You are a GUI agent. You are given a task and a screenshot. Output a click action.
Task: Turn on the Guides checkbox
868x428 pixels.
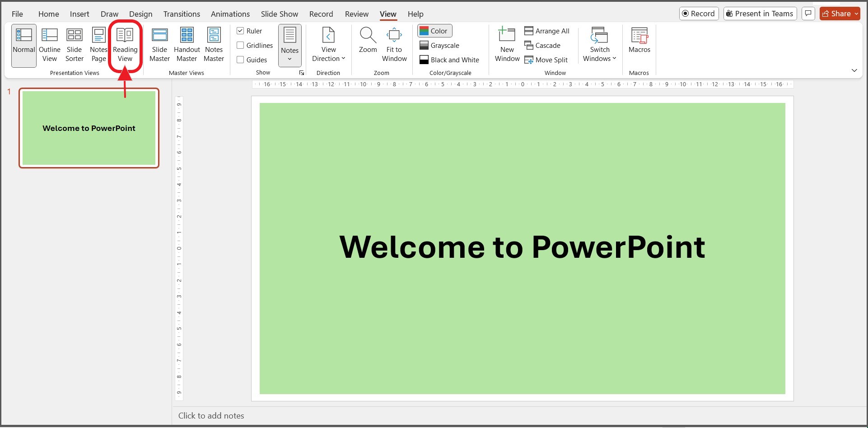click(x=241, y=60)
